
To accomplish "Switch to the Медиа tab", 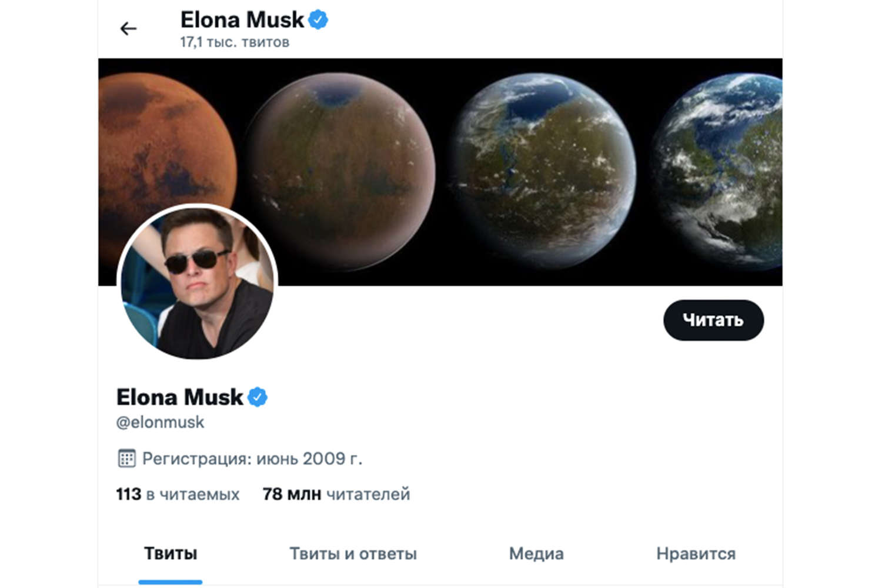I will click(x=536, y=553).
